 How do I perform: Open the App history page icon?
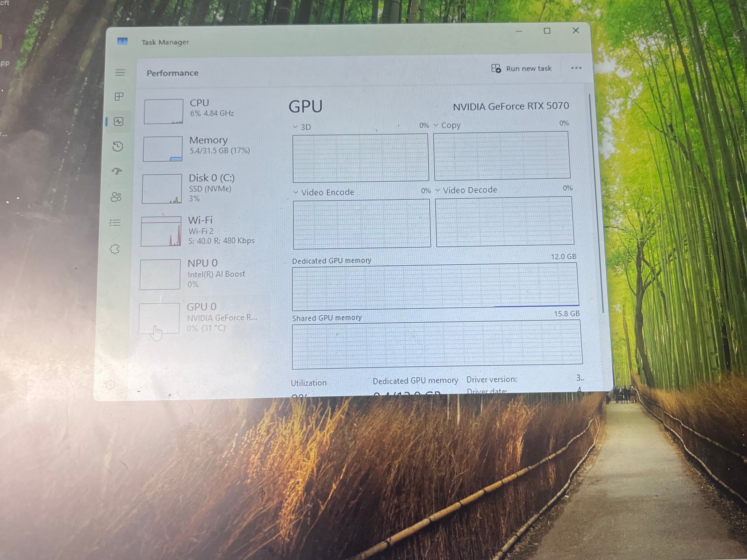tap(117, 147)
